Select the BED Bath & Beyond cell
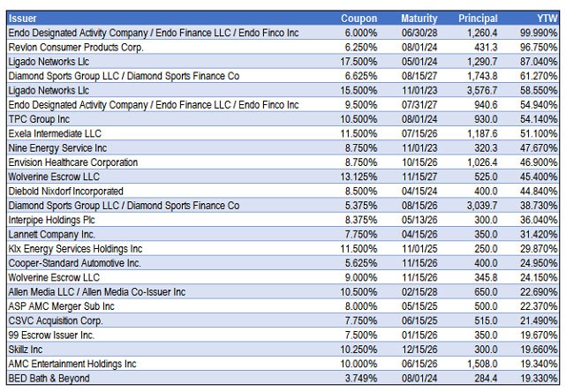 click(49, 378)
